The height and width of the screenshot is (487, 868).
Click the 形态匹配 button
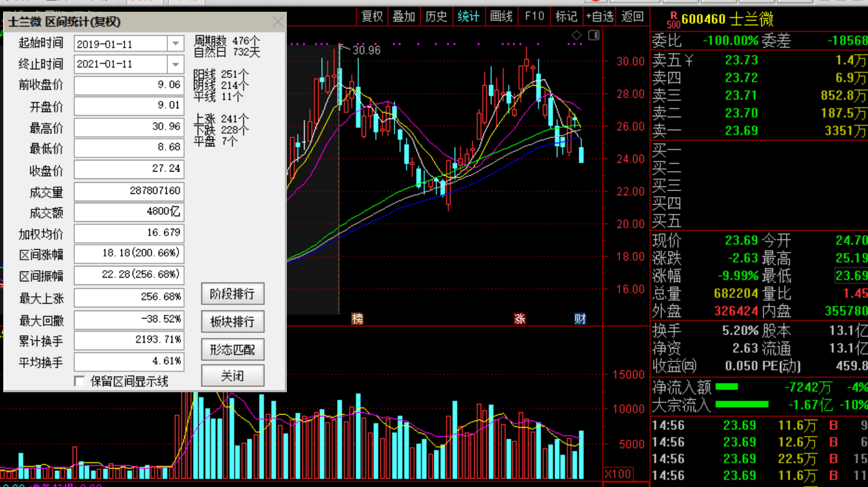[232, 349]
